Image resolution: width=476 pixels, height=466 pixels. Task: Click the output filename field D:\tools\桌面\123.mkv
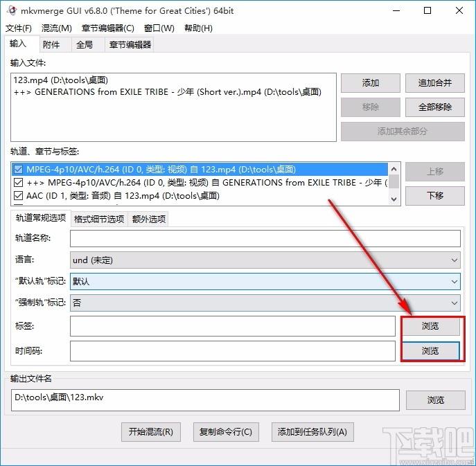(x=205, y=400)
